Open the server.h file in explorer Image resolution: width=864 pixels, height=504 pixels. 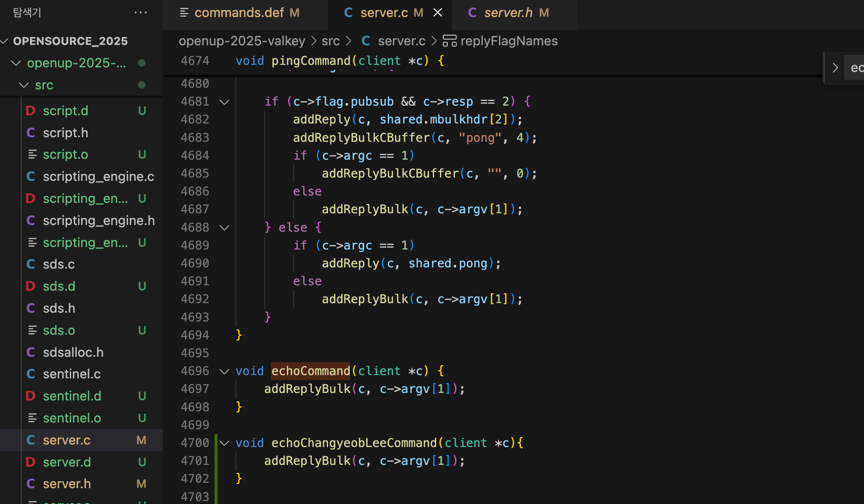(67, 484)
